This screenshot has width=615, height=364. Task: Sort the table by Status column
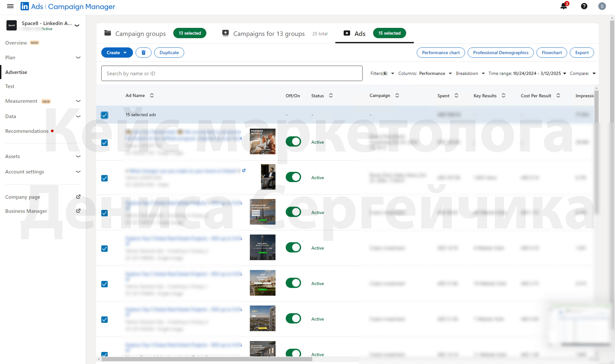pos(331,95)
